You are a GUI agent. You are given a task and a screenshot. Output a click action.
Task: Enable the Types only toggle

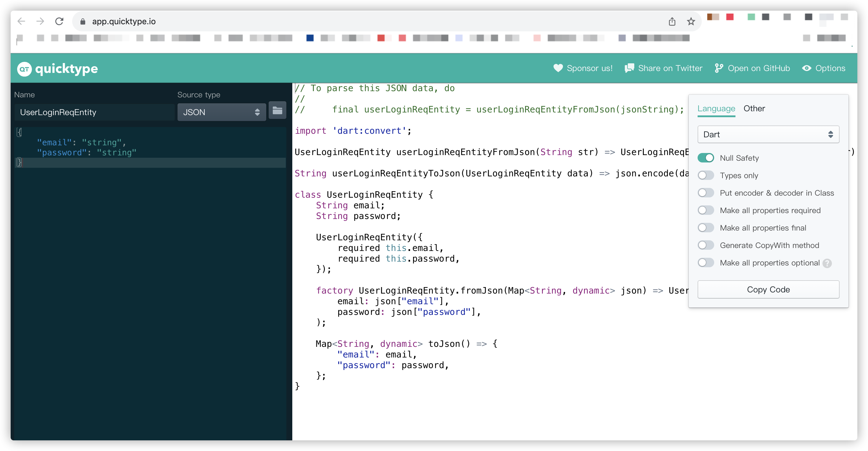706,175
